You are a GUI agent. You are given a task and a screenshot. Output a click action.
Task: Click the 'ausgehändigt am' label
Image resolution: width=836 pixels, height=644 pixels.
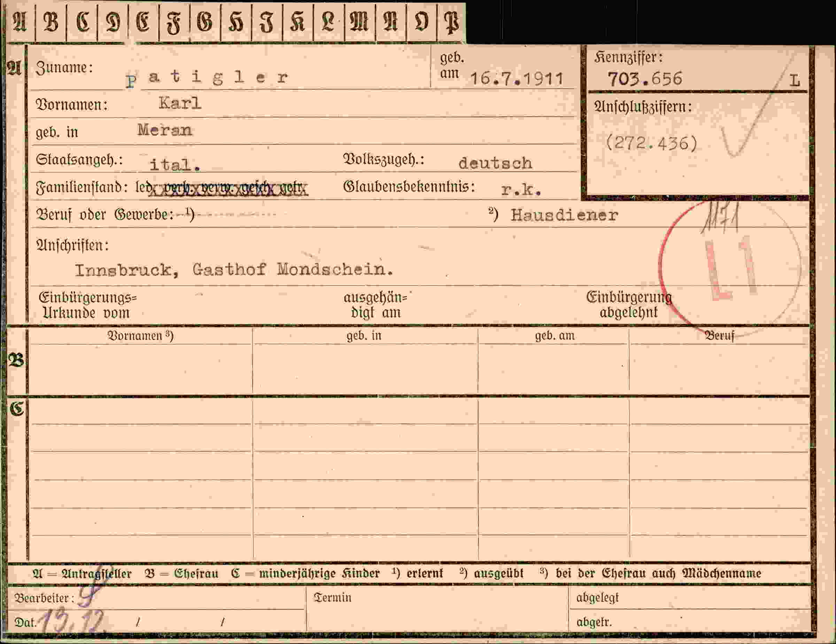point(376,305)
